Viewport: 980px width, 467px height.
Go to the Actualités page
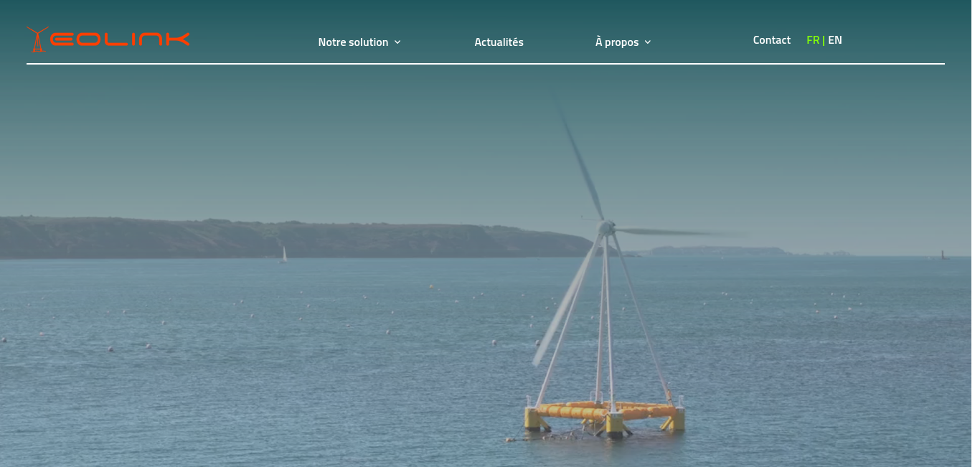[499, 42]
